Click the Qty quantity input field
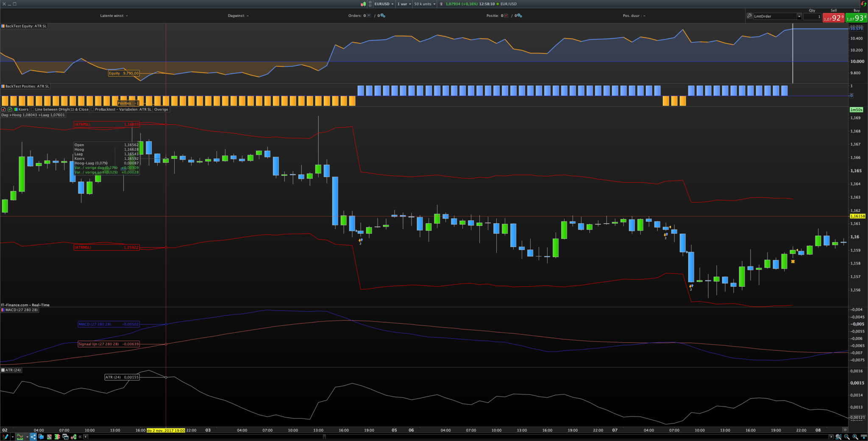868x441 pixels. [x=812, y=17]
